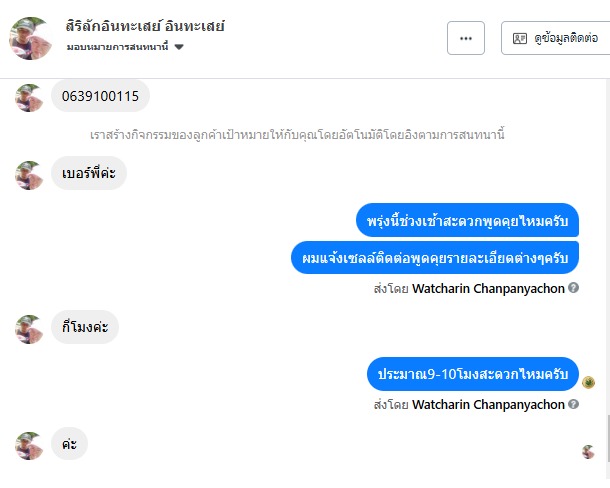This screenshot has height=488, width=610.
Task: Expand the มอบหมายการสนทนานี้ dropdown arrow
Action: [x=179, y=47]
